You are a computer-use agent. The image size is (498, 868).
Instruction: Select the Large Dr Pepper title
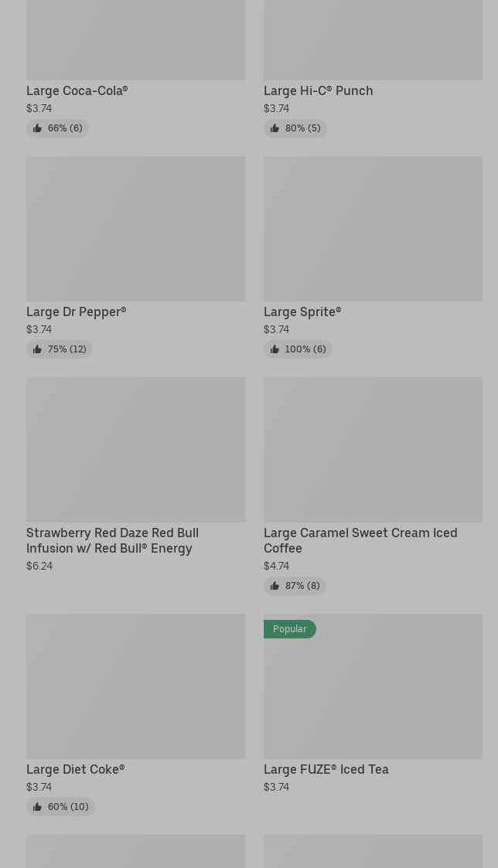point(76,311)
